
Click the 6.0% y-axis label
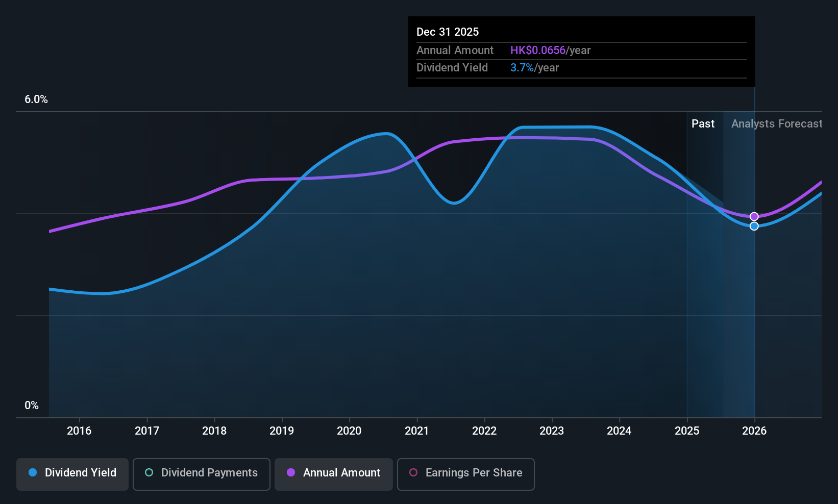[x=36, y=99]
